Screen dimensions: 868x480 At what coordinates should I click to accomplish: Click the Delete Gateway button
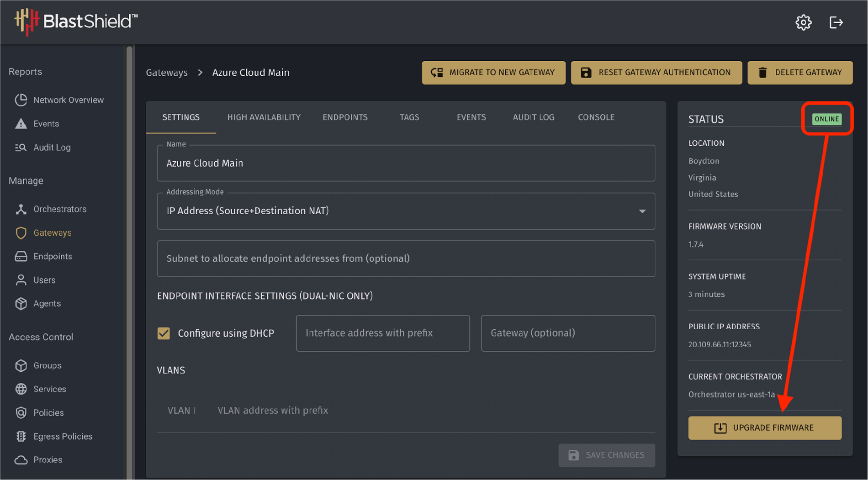click(x=800, y=73)
